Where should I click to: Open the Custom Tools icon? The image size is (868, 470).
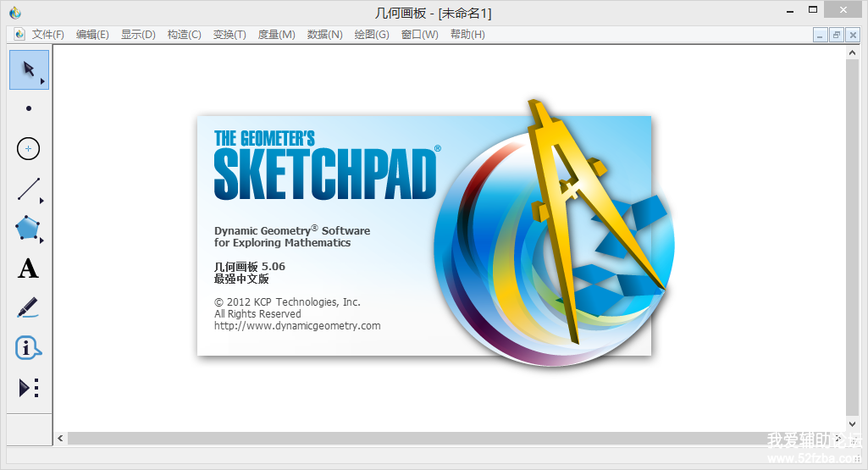pos(29,388)
